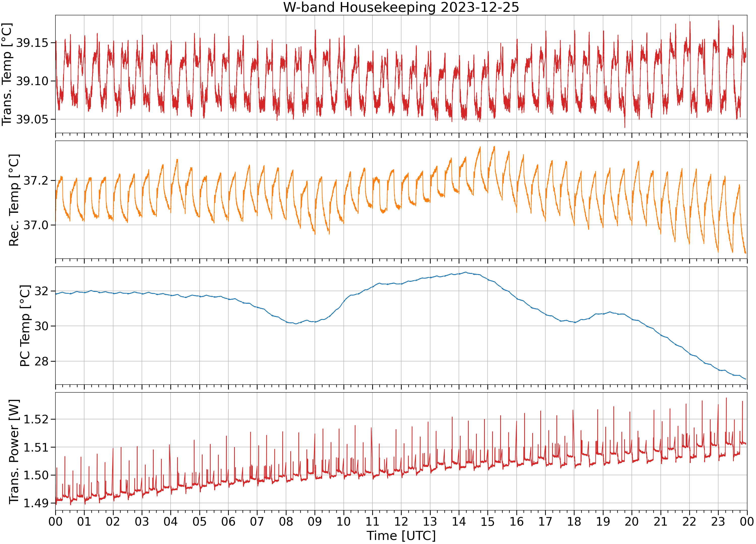756x544 pixels.
Task: Click the 39.05 tick on Trans. Temp axis
Action: [x=32, y=119]
